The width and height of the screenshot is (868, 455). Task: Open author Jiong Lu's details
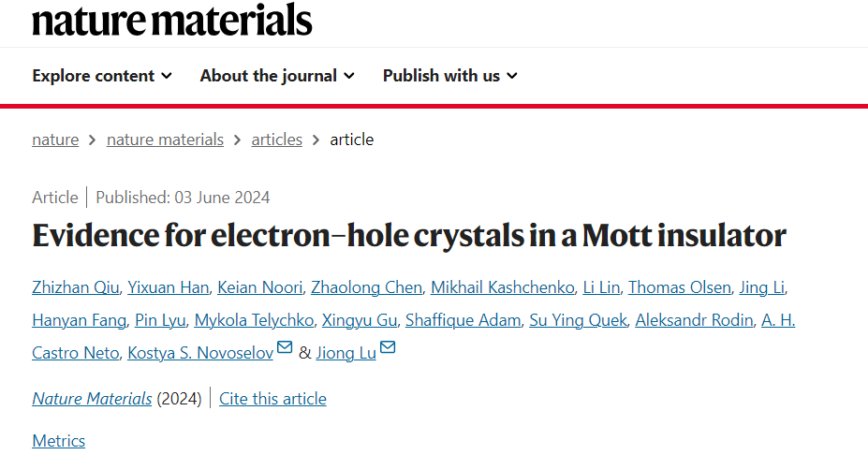coord(346,353)
